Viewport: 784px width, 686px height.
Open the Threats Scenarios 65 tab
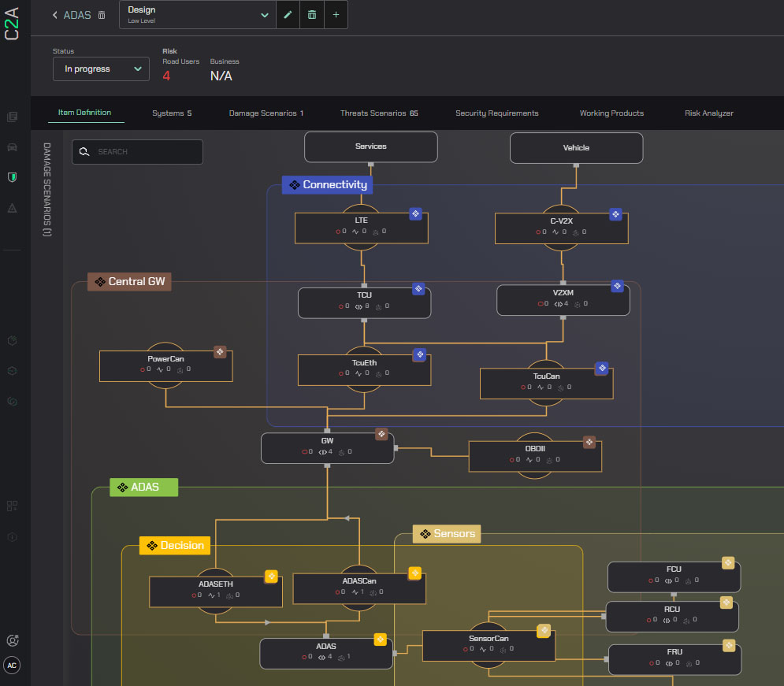click(x=379, y=113)
